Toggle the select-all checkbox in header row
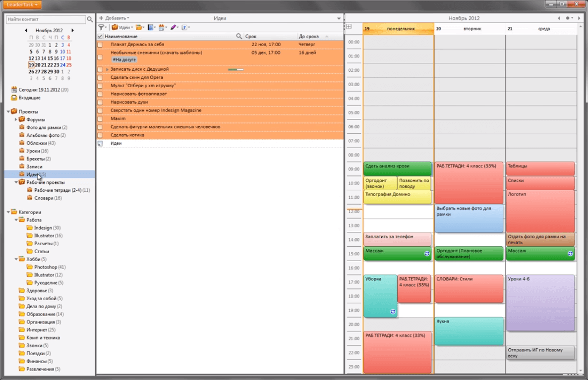The height and width of the screenshot is (380, 588). pos(100,37)
